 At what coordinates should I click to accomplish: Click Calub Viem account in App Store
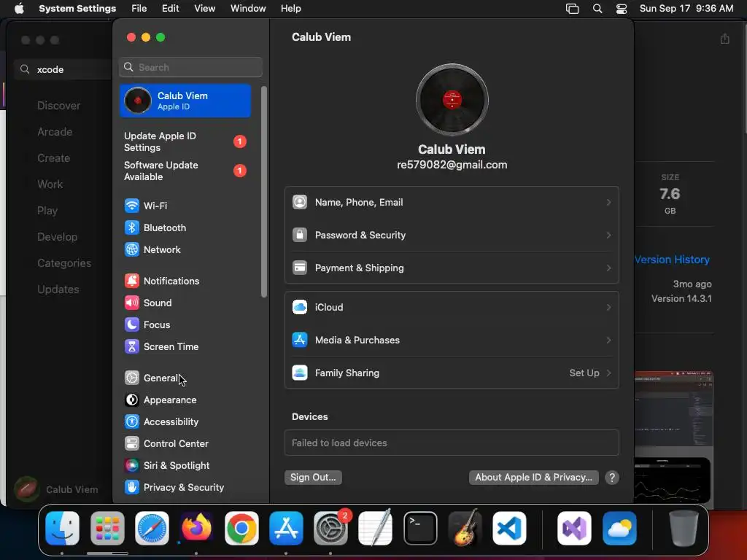tap(56, 489)
